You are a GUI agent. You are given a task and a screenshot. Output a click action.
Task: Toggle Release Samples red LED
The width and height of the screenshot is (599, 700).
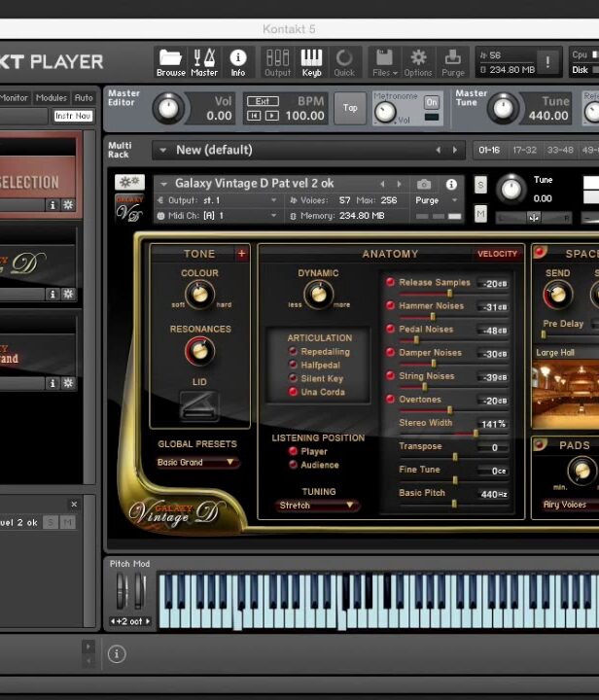tap(390, 282)
